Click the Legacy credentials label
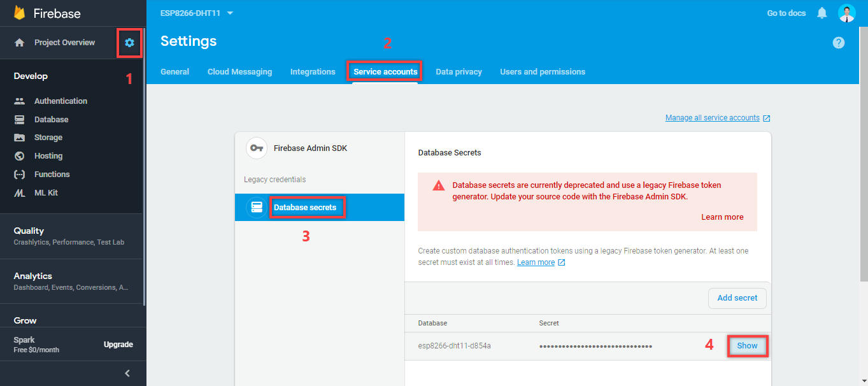This screenshot has height=386, width=868. click(x=274, y=180)
